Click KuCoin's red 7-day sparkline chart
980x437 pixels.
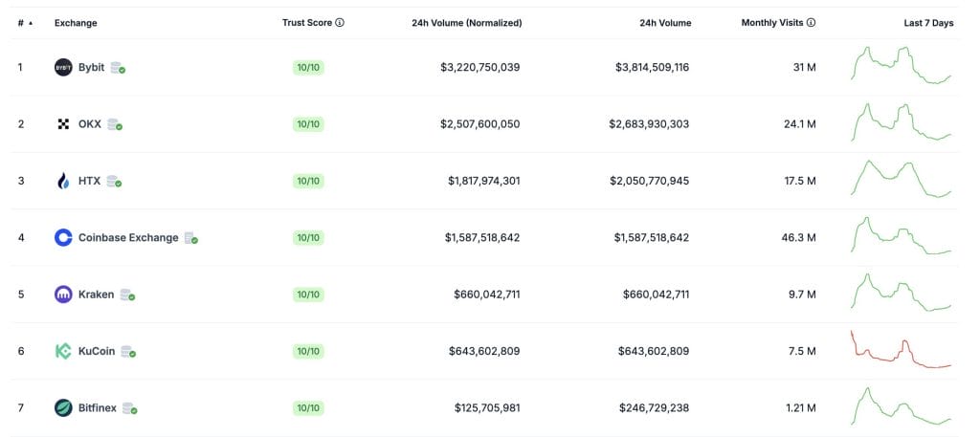point(901,350)
